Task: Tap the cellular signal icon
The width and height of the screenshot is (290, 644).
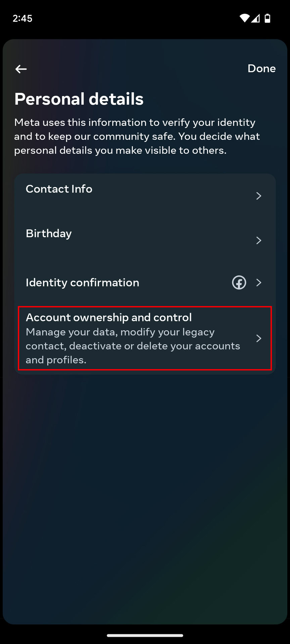Action: (x=255, y=18)
